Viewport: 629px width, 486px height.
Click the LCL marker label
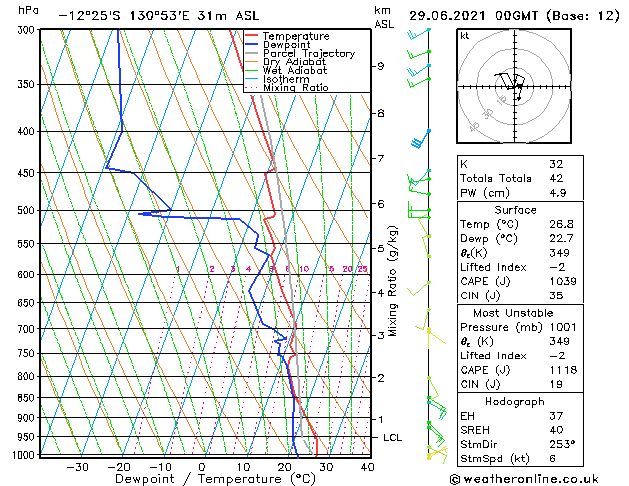click(392, 437)
